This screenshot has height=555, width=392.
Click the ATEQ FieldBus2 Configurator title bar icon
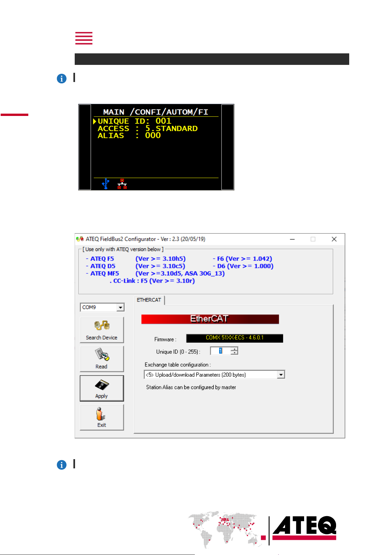point(80,239)
